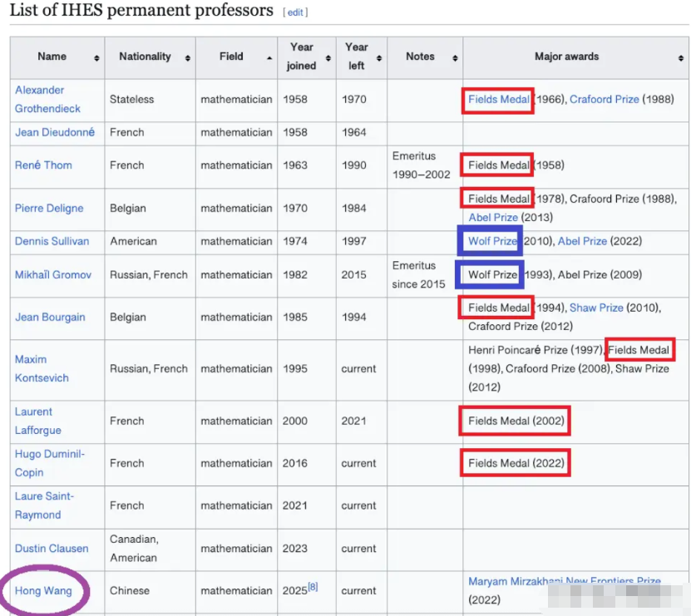691x616 pixels.
Task: Sort table by Major awards arrows
Action: (681, 58)
